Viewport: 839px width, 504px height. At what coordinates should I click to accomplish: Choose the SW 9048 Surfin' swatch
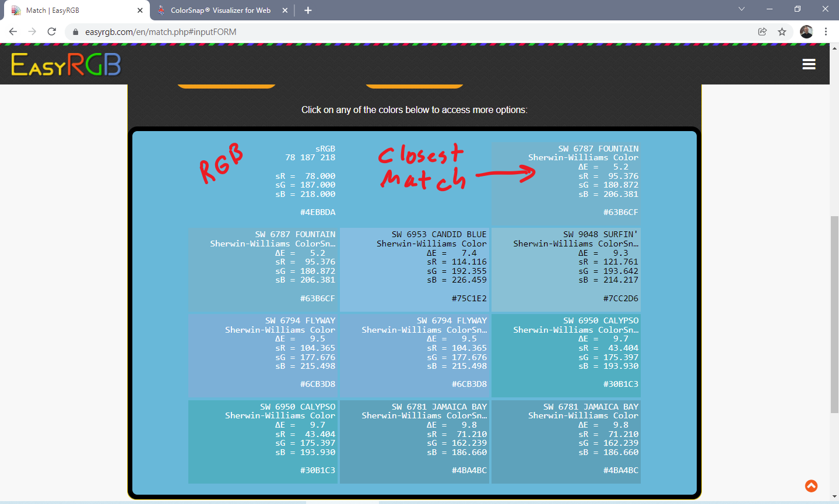point(566,270)
